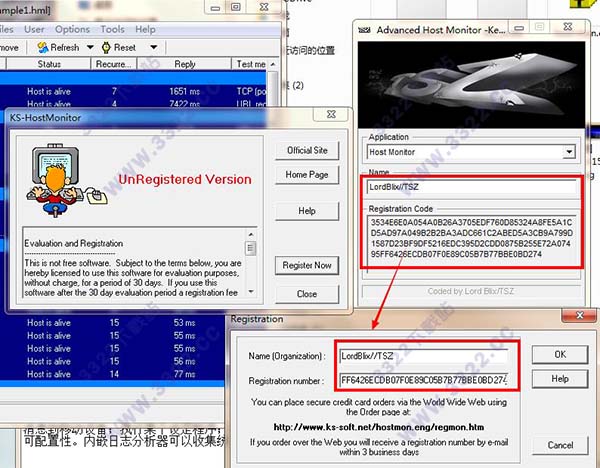This screenshot has width=600, height=468.
Task: Click the Home Page button
Action: [307, 175]
